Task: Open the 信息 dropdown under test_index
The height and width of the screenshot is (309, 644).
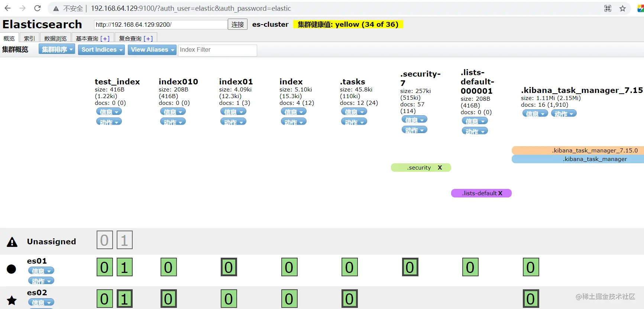Action: tap(109, 112)
